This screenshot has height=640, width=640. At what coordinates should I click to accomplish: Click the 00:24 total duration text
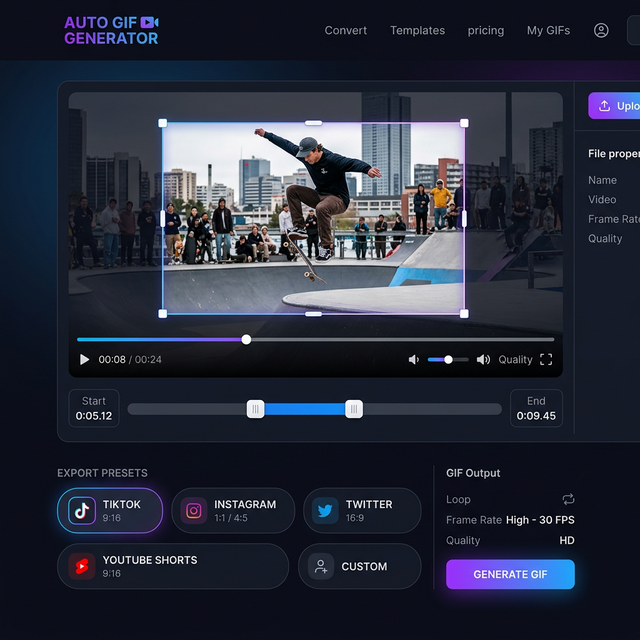tap(148, 359)
